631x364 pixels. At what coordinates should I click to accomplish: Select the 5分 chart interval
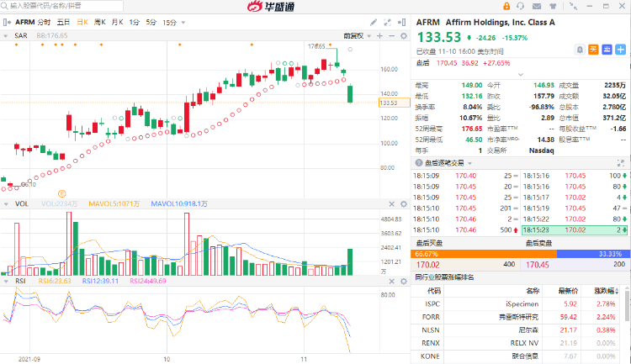[151, 22]
